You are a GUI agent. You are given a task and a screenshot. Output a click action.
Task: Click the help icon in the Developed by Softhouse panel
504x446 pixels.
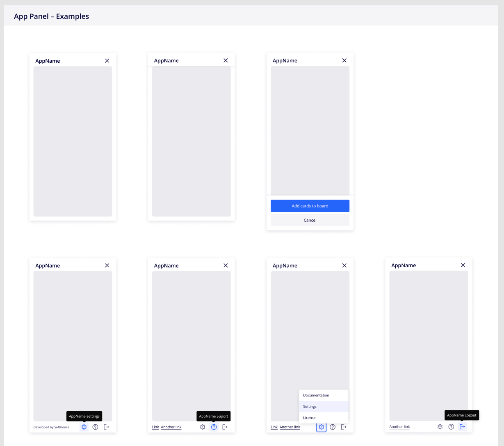pyautogui.click(x=95, y=427)
